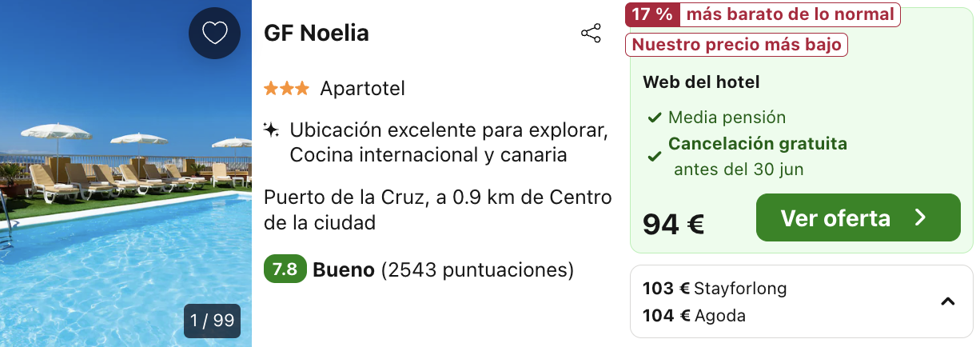This screenshot has height=347, width=980.
Task: Click the three-star rating icons
Action: tap(286, 89)
